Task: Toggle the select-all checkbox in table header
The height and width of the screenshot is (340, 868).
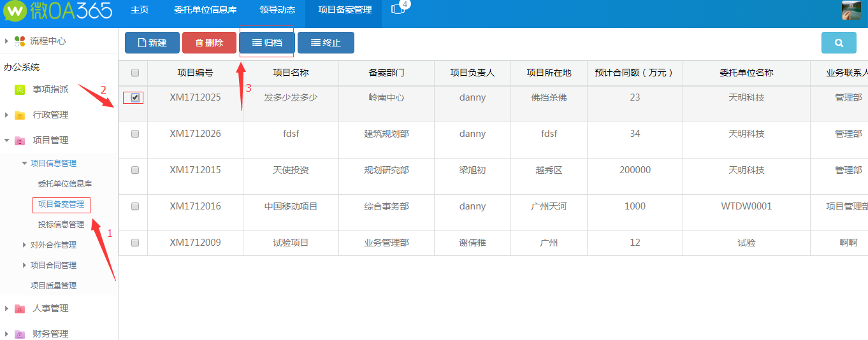Action: click(x=134, y=73)
